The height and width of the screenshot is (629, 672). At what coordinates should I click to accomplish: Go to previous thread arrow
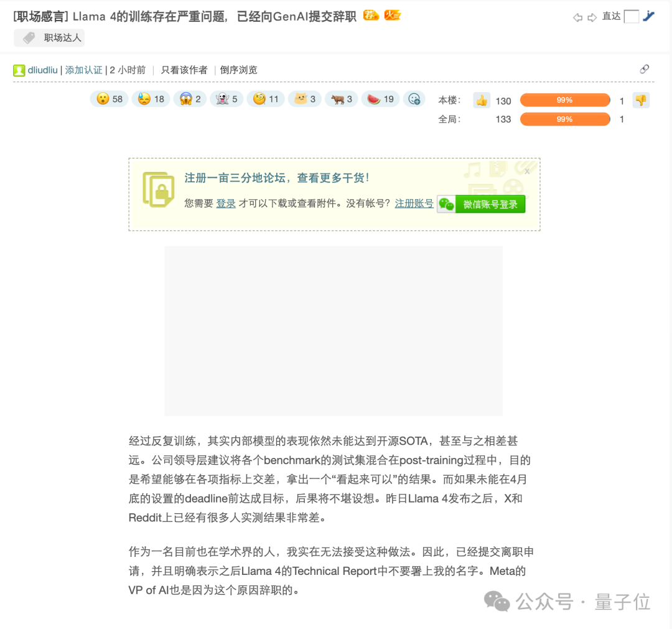[577, 17]
